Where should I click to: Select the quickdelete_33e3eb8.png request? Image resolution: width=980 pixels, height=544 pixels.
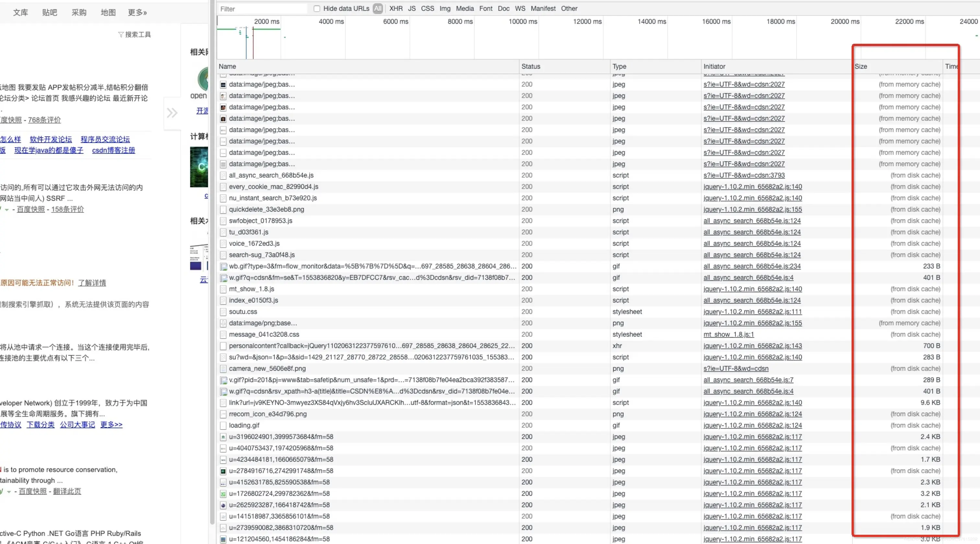point(266,210)
